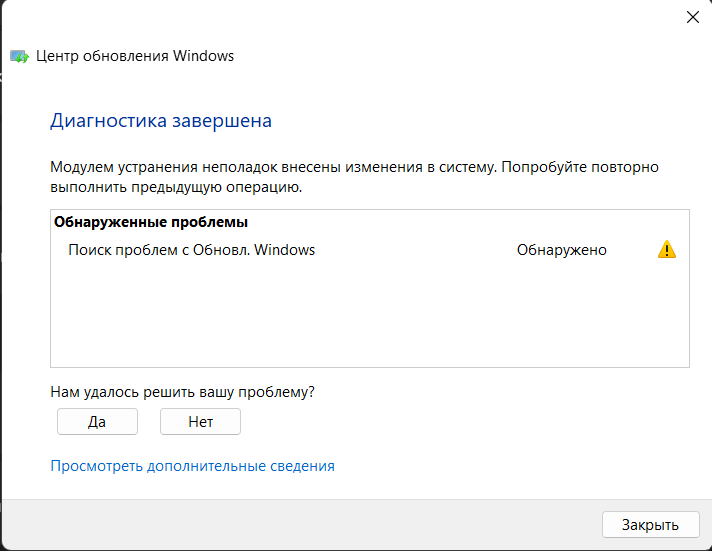Answer Нет to the problem solved question
Viewport: 712px width, 551px height.
point(200,422)
